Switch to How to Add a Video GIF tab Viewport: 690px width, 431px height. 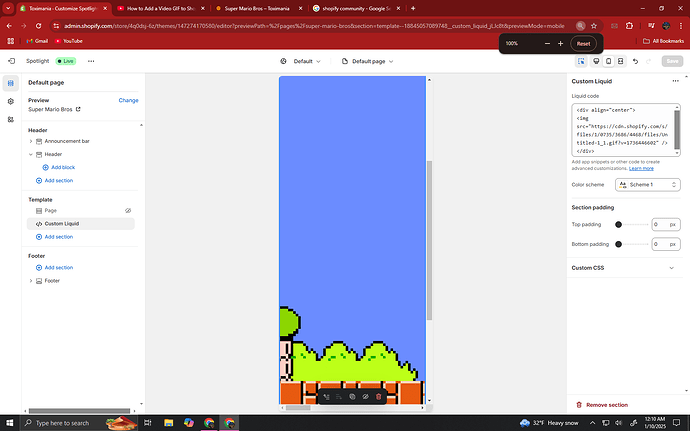pos(161,8)
